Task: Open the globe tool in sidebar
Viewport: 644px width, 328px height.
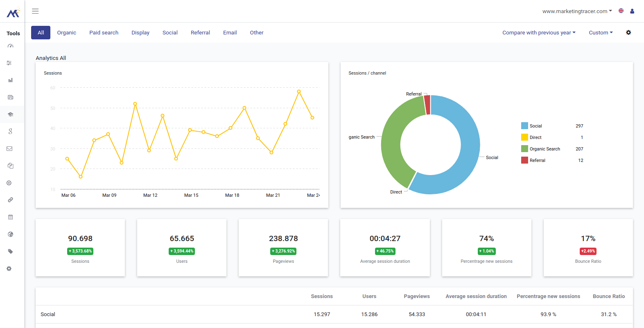Action: pos(11,234)
